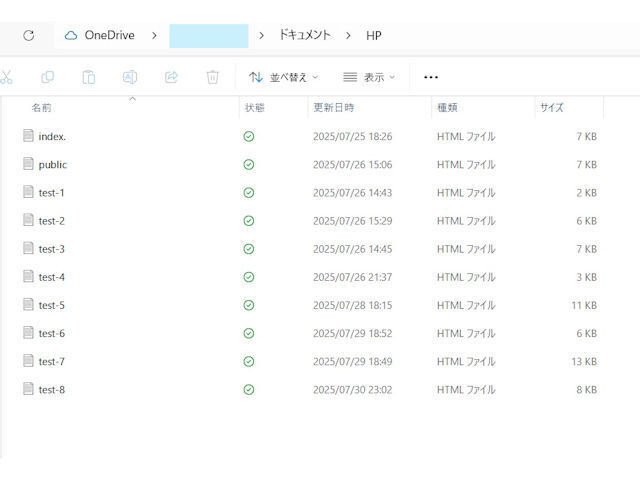Open the 並べ替え sort dropdown

[x=284, y=77]
